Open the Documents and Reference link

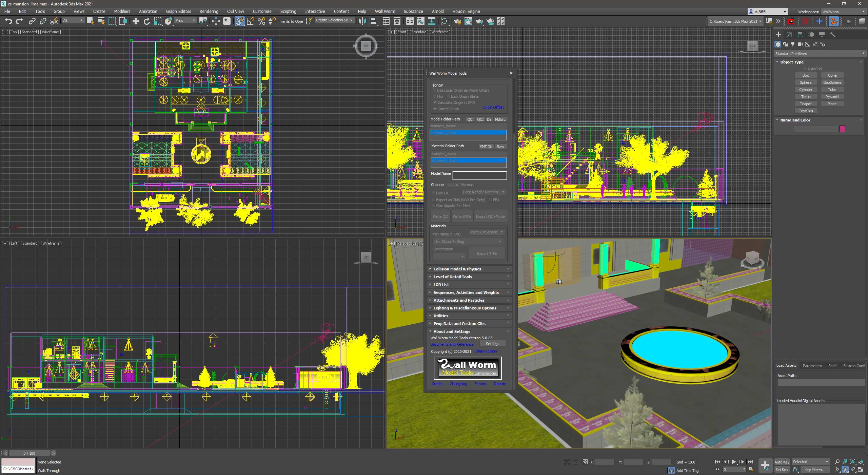[x=452, y=344]
